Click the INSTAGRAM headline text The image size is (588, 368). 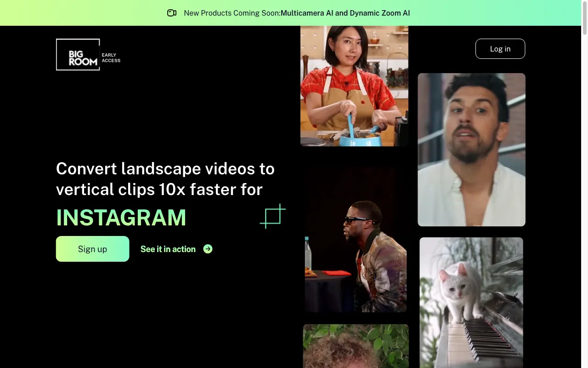121,218
